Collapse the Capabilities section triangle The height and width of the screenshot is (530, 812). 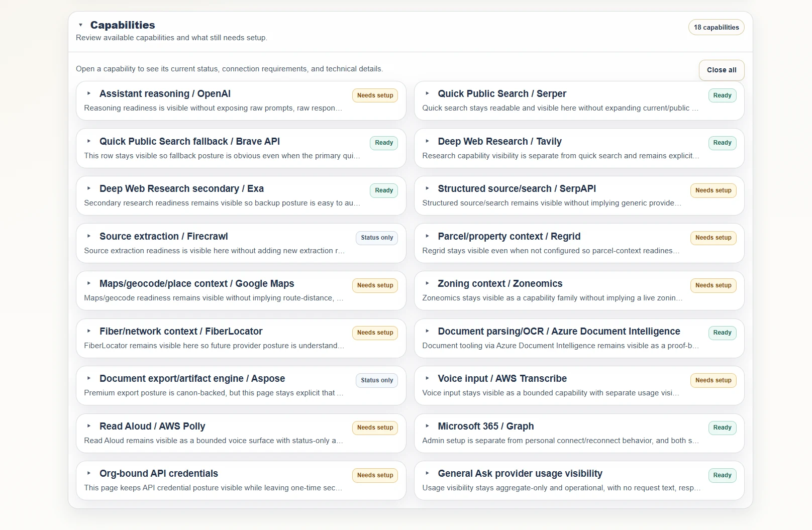[x=80, y=25]
